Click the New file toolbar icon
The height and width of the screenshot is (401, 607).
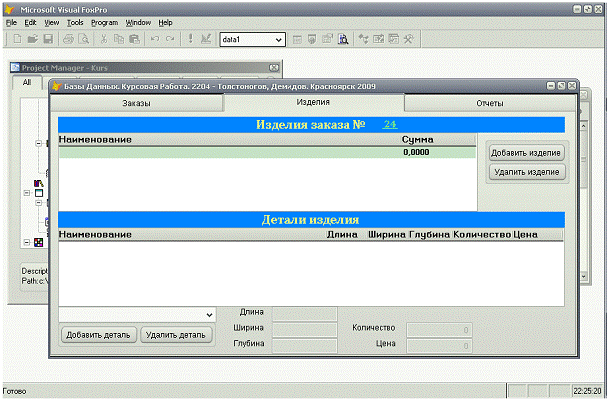(17, 39)
